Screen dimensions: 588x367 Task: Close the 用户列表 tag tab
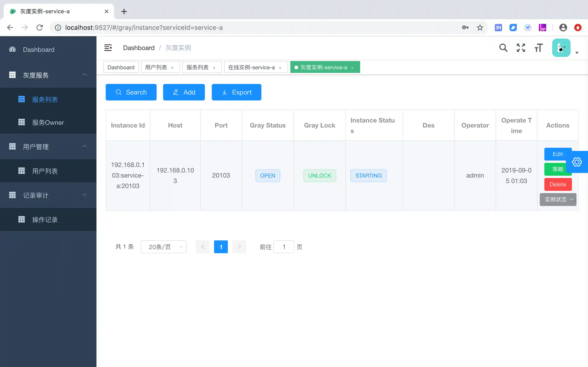point(172,68)
